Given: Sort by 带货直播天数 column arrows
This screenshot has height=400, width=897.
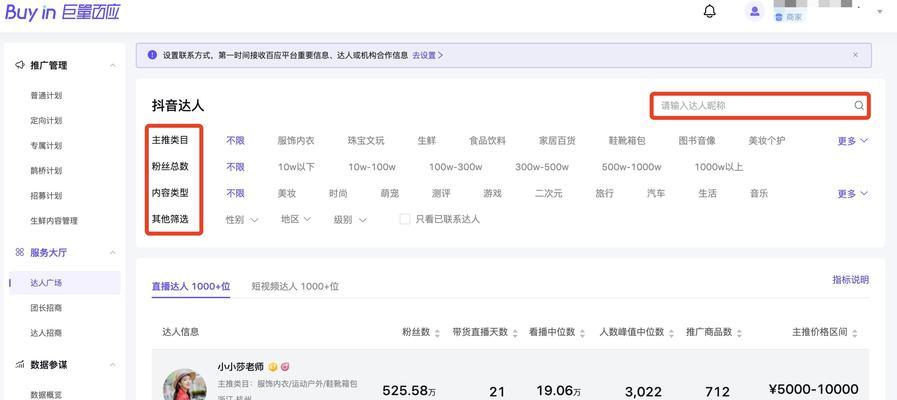Looking at the screenshot, I should pyautogui.click(x=515, y=333).
